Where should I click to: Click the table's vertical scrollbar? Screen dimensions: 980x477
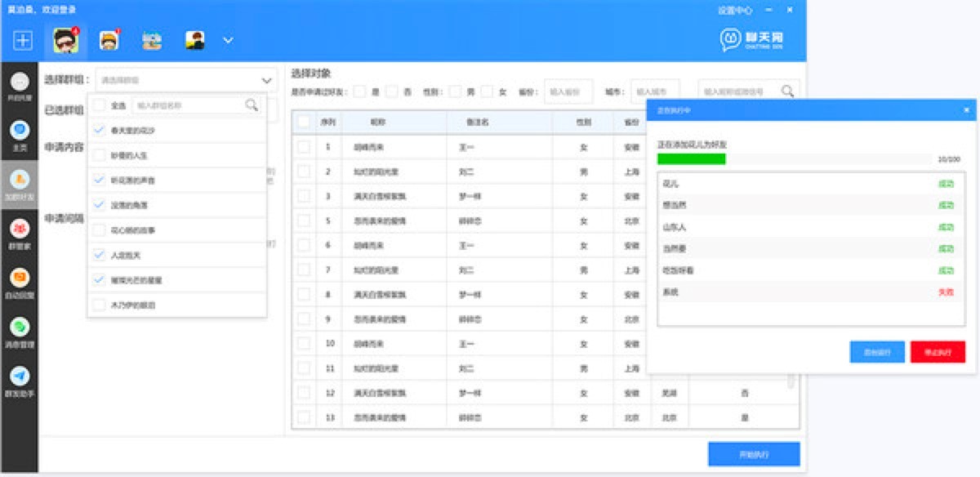click(x=791, y=381)
